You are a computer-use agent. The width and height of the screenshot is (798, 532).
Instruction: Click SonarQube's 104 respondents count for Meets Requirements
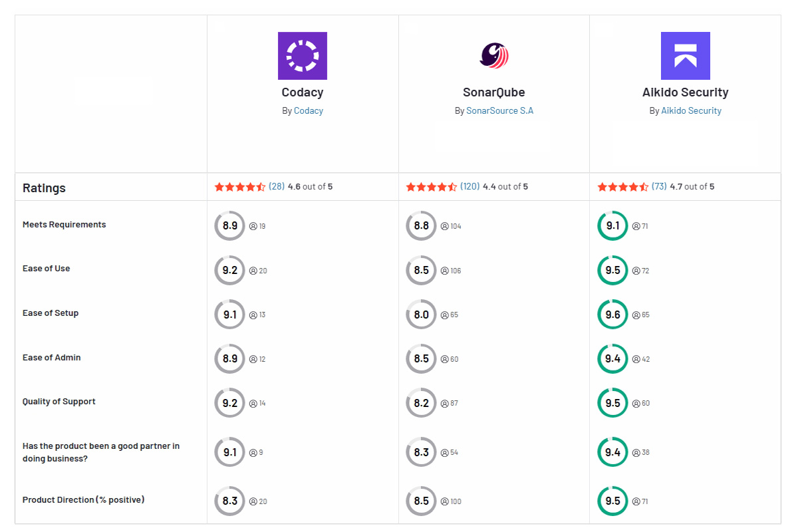pyautogui.click(x=451, y=226)
